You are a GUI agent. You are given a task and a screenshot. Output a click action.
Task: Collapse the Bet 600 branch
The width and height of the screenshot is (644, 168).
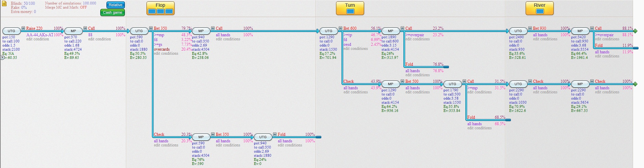[340, 28]
